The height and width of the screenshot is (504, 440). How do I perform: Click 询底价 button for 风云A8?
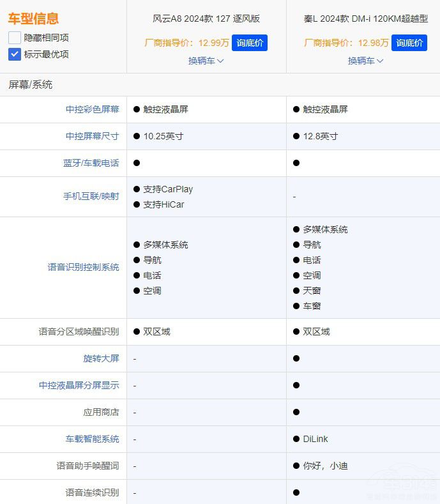tap(249, 43)
